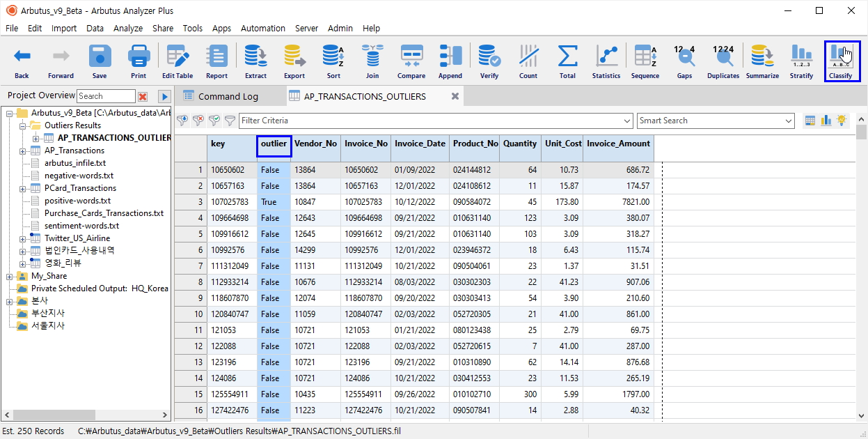Open the Report tool
868x439 pixels.
point(216,61)
